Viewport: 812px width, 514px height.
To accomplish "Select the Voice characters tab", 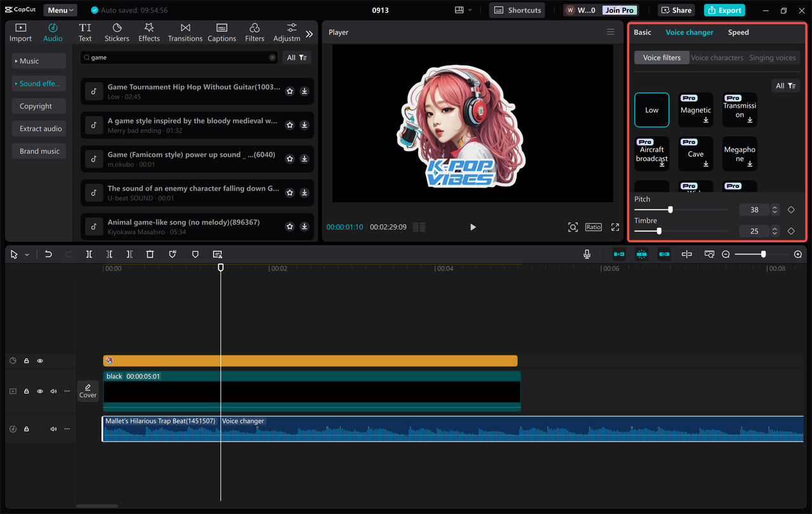I will pyautogui.click(x=717, y=57).
